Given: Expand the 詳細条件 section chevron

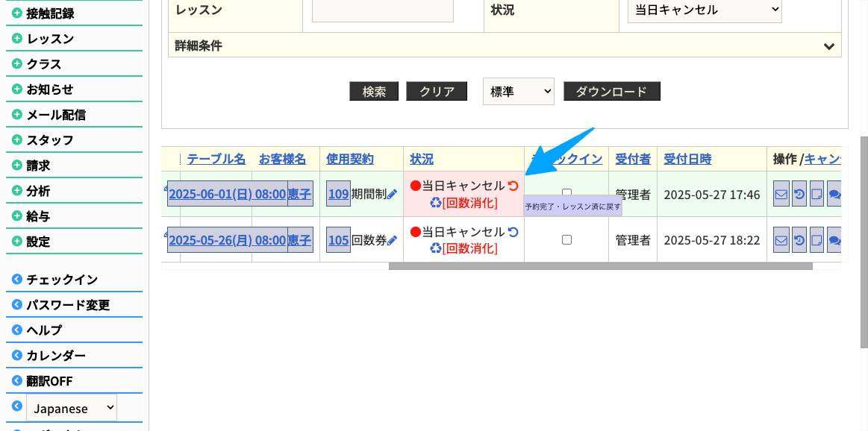Looking at the screenshot, I should 828,46.
